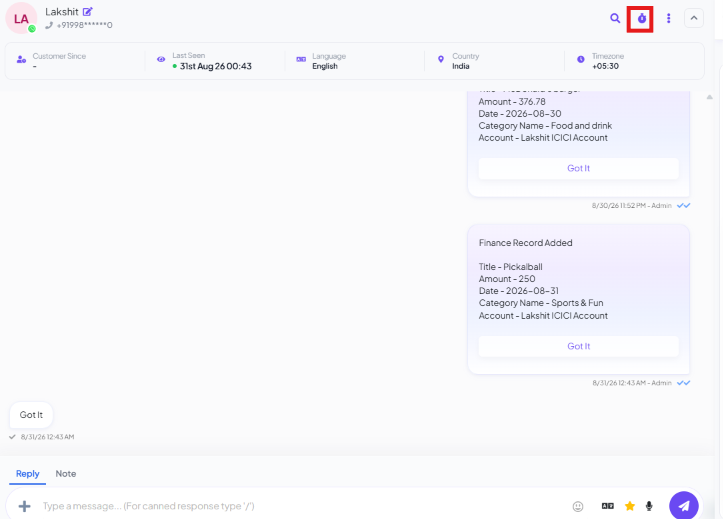The width and height of the screenshot is (723, 519).
Task: Click Amount - 376.78 line
Action: (512, 102)
